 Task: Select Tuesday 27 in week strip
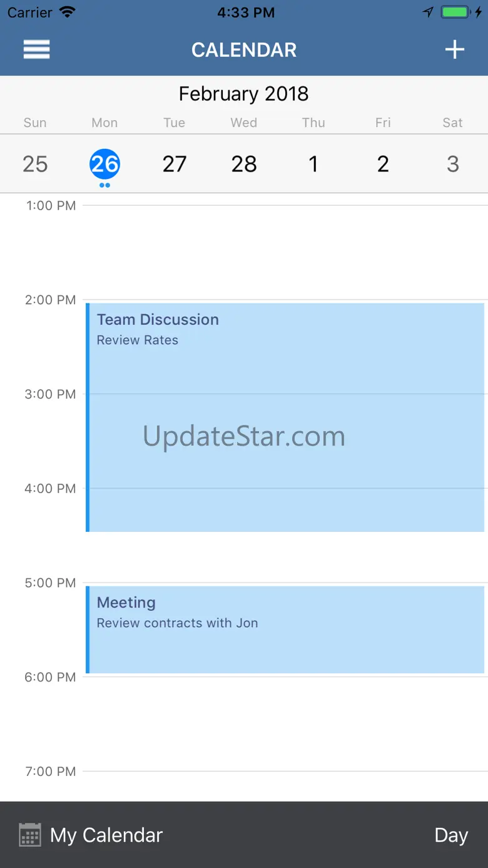pos(174,164)
